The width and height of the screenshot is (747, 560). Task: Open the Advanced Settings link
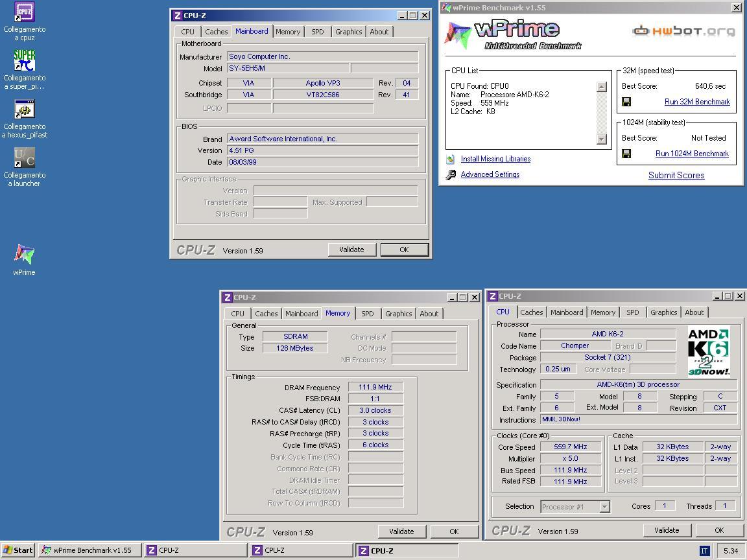pos(490,175)
